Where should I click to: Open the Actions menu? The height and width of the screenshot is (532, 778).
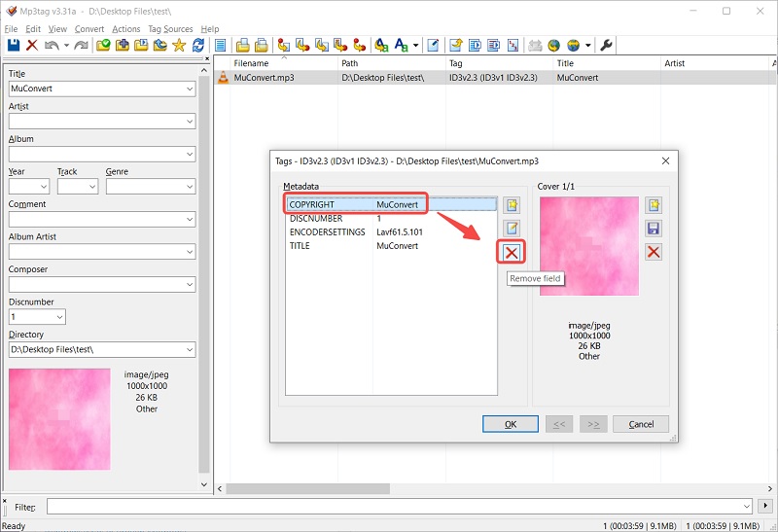126,29
